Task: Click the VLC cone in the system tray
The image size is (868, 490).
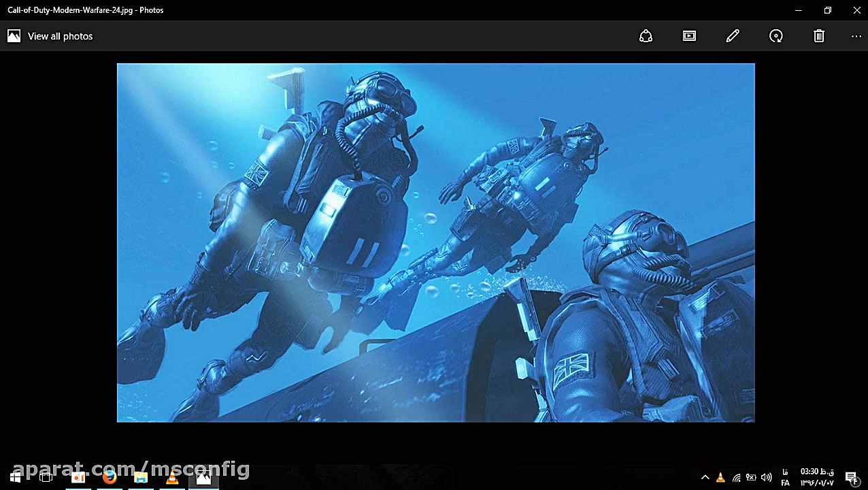Action: coord(720,478)
